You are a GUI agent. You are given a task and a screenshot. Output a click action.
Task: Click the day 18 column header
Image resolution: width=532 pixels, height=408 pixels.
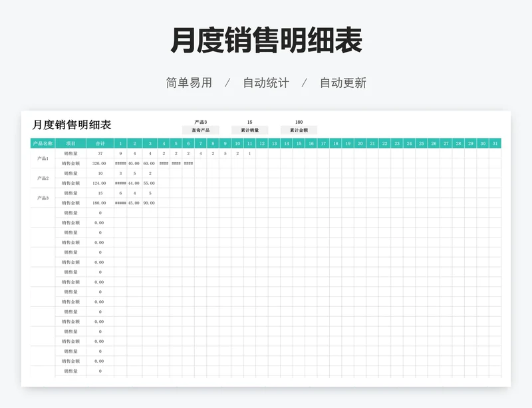click(336, 143)
